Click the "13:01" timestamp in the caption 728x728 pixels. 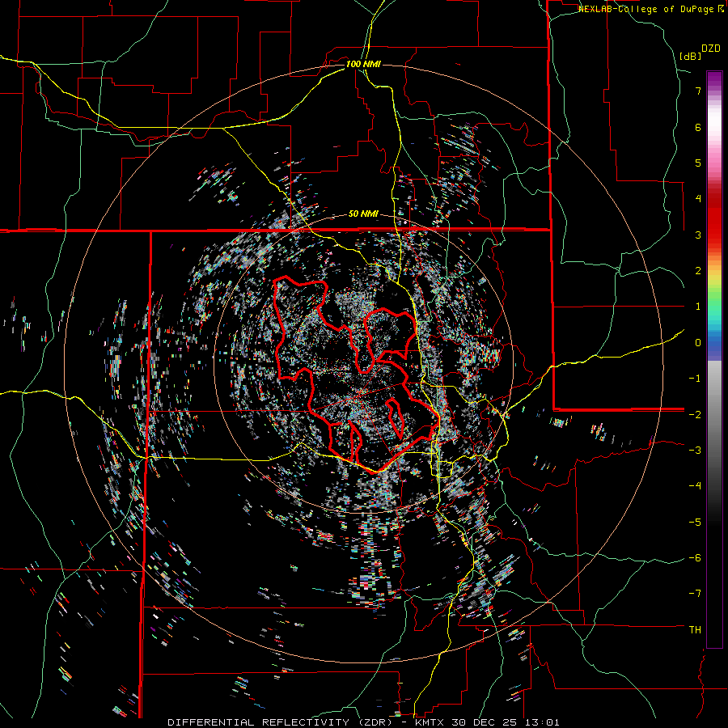tap(541, 722)
